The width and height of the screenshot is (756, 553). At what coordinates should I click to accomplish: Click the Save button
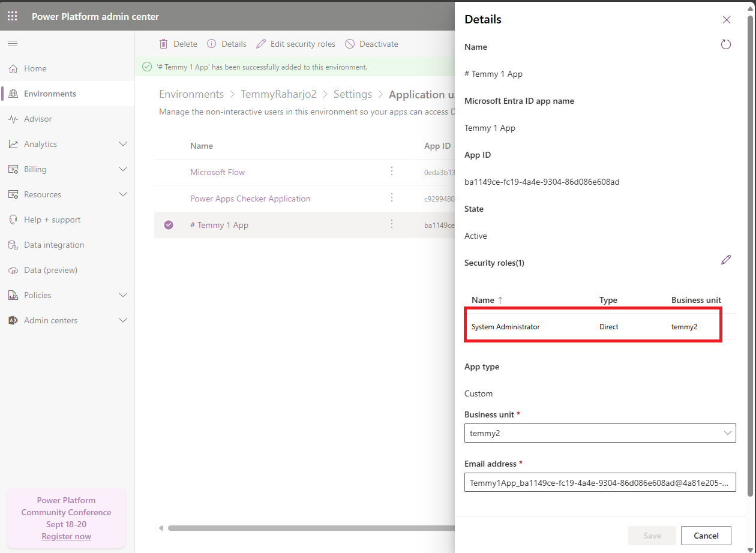652,536
